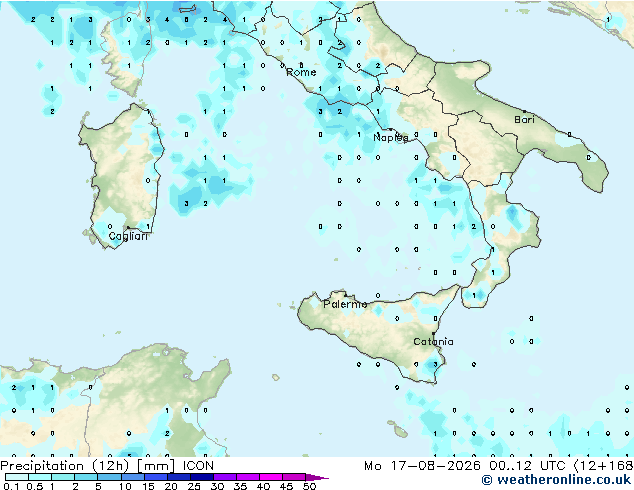Select the 0.5–1 mm legend color swatch
634x490 pixels.
point(40,477)
